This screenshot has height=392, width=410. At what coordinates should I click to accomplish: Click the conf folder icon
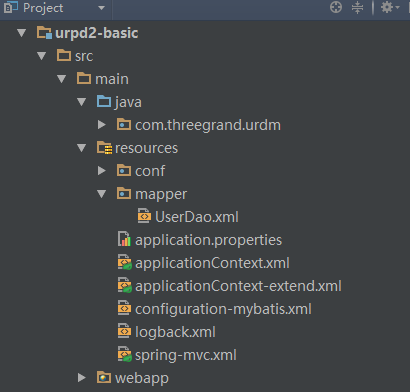[x=124, y=170]
